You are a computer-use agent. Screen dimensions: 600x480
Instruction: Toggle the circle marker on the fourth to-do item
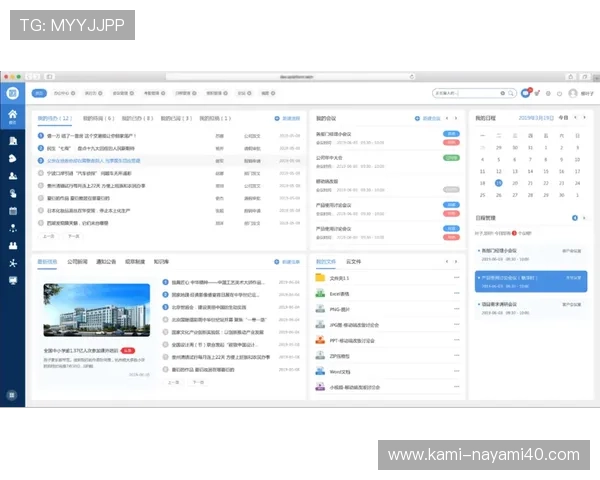click(41, 172)
